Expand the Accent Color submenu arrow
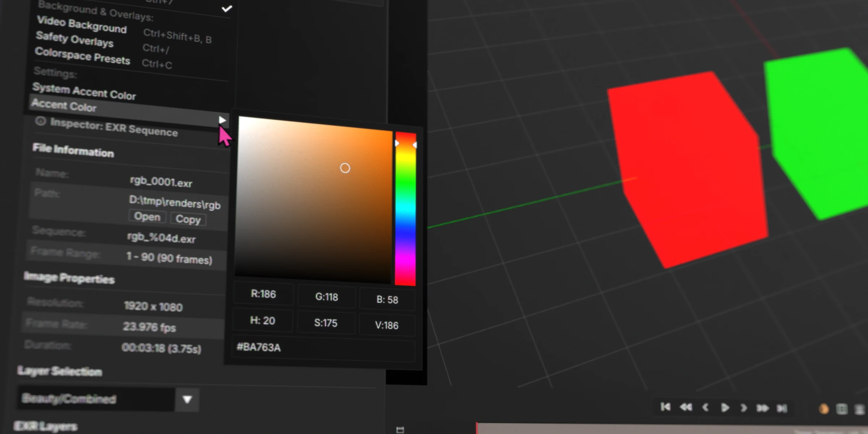The image size is (868, 434). (223, 120)
